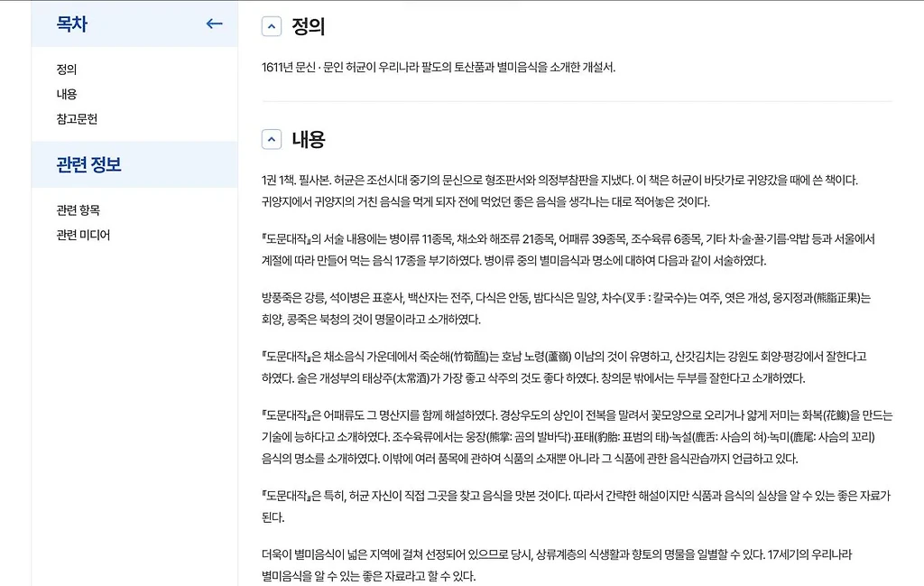The height and width of the screenshot is (586, 924).
Task: Jump to 정의 in the table of contents
Action: pyautogui.click(x=67, y=70)
